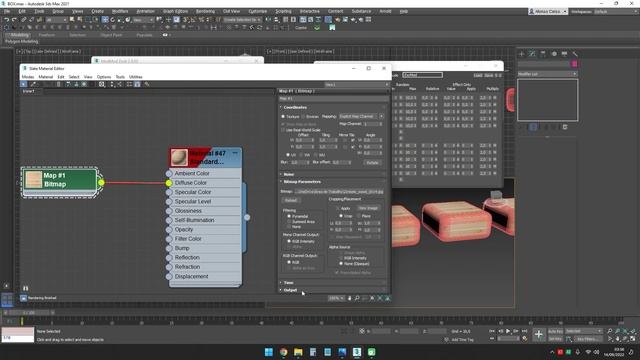
Task: Go to the start frame
Action: (492, 331)
